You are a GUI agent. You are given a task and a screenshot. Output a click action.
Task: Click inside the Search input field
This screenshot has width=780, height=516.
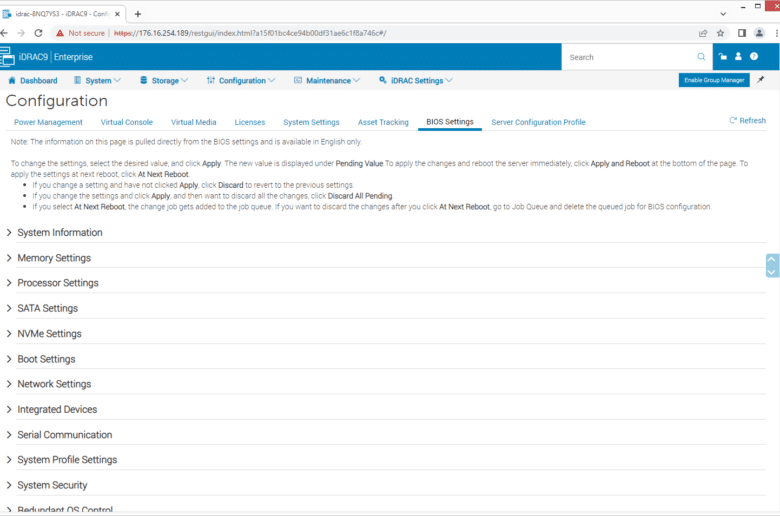coord(629,57)
